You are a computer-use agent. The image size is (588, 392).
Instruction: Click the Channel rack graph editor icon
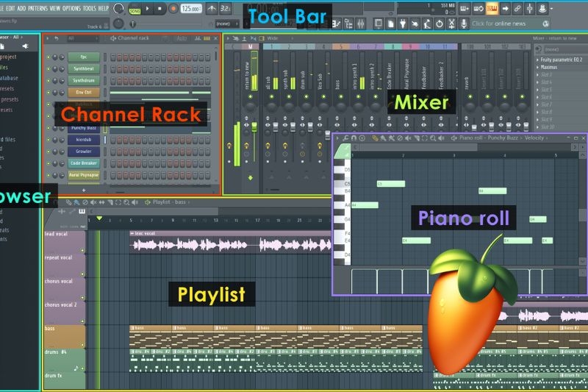(198, 38)
